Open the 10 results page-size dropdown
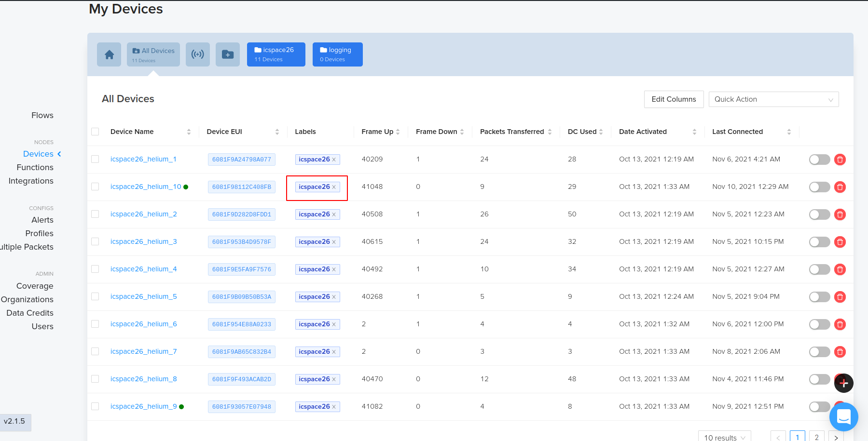Image resolution: width=868 pixels, height=441 pixels. click(724, 437)
